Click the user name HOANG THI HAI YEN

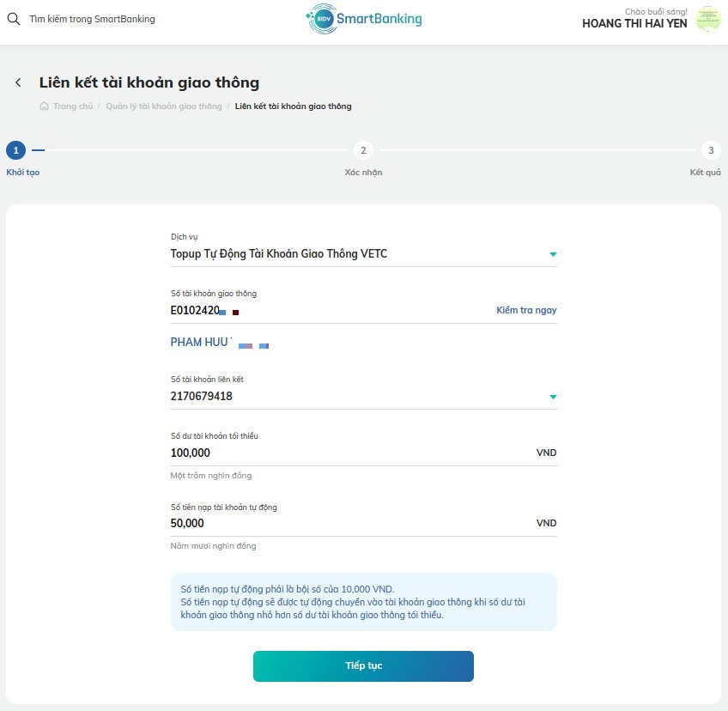coord(634,24)
